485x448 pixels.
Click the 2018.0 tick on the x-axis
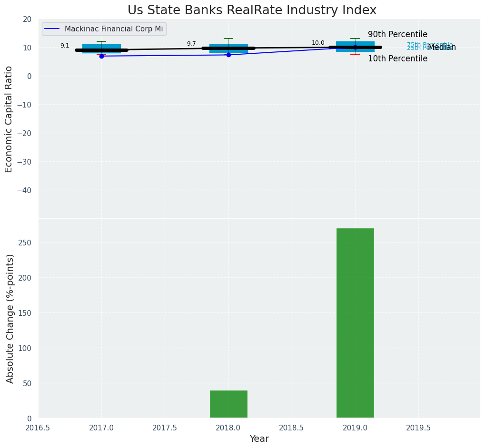tap(228, 428)
